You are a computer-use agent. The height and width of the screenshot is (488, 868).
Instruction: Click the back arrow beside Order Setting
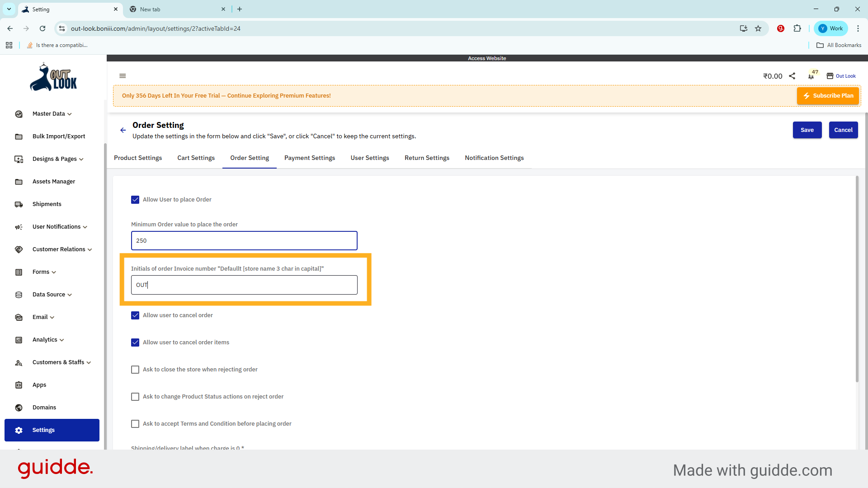point(123,130)
